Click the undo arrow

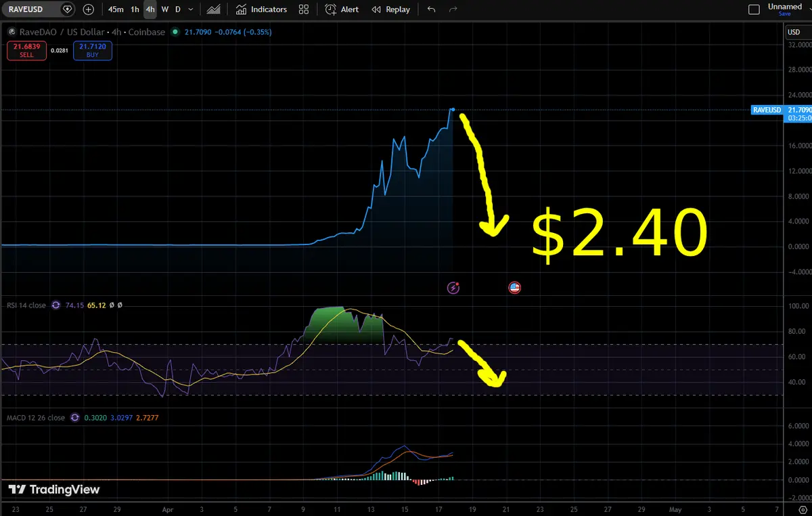coord(432,9)
